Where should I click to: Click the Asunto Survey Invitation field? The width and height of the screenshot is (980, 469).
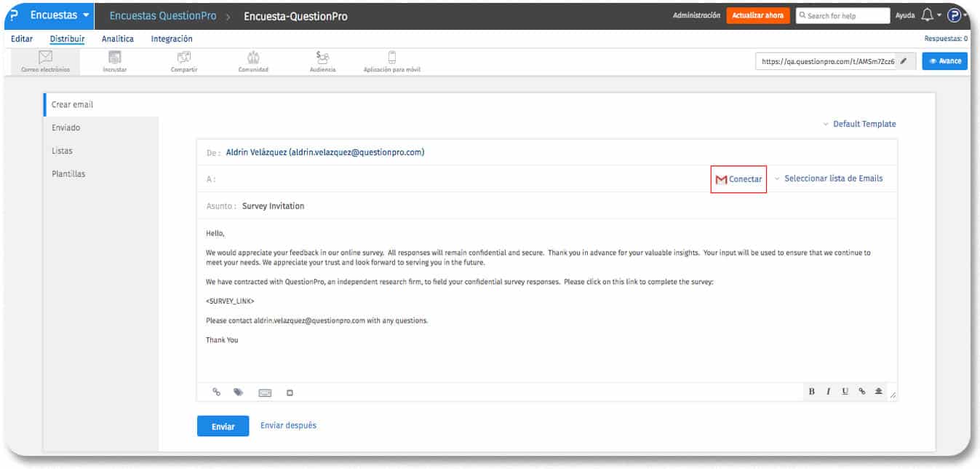coord(546,206)
